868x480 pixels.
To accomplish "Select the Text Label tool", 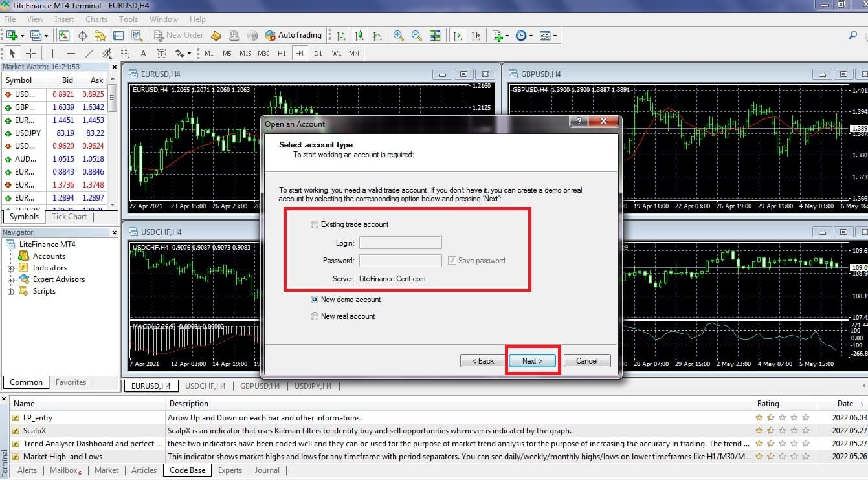I will [x=161, y=53].
